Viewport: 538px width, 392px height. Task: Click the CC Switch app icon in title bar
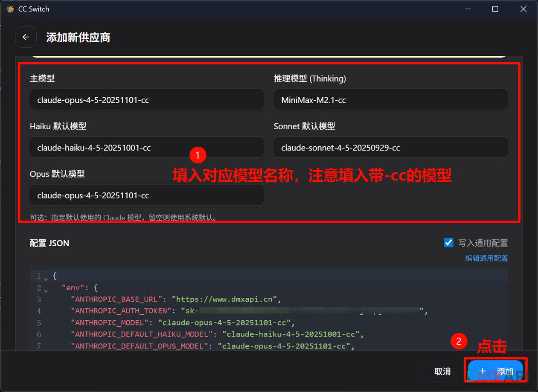tap(10, 9)
